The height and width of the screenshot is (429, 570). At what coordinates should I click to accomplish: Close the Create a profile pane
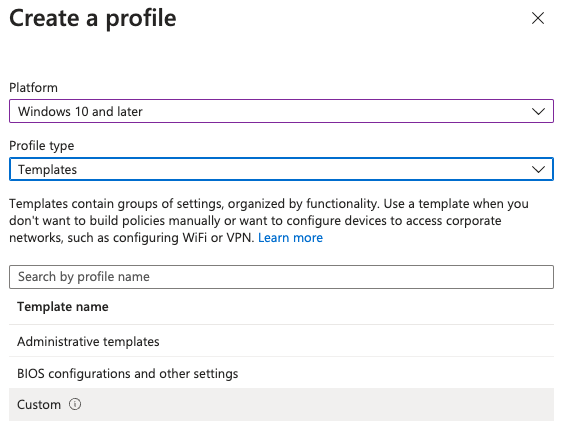[538, 18]
